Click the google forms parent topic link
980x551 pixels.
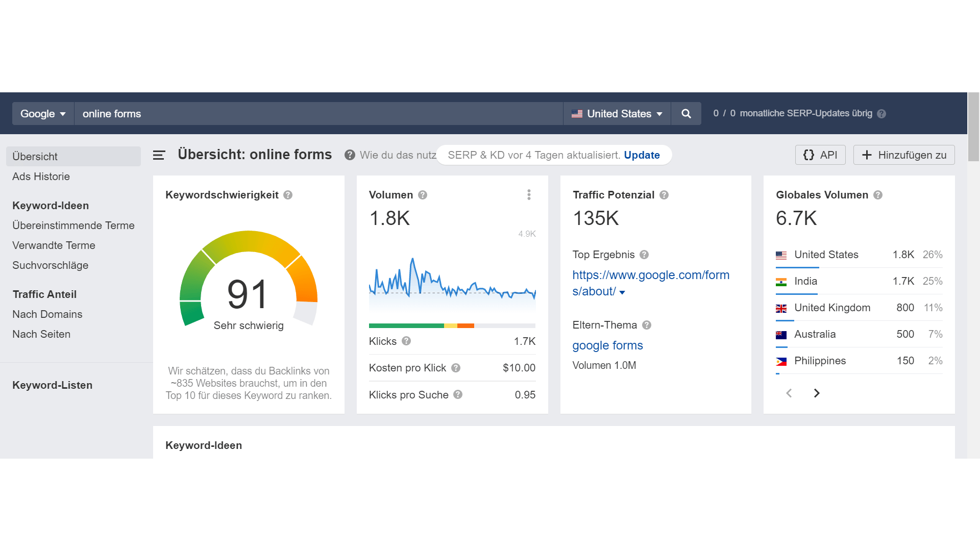[x=607, y=344]
